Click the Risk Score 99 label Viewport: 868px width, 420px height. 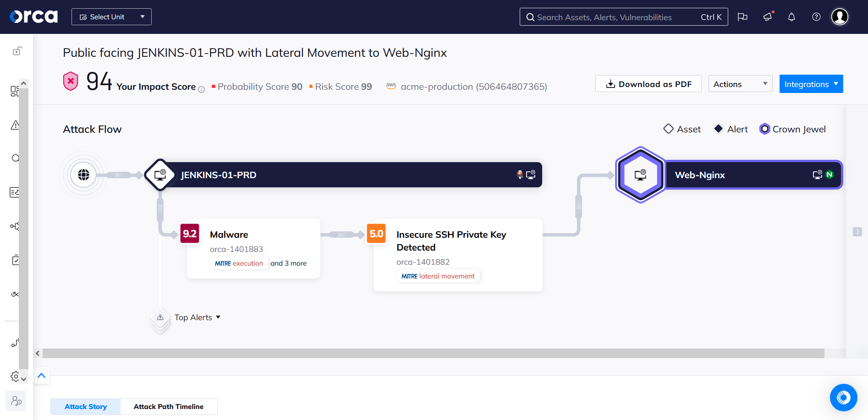click(341, 87)
